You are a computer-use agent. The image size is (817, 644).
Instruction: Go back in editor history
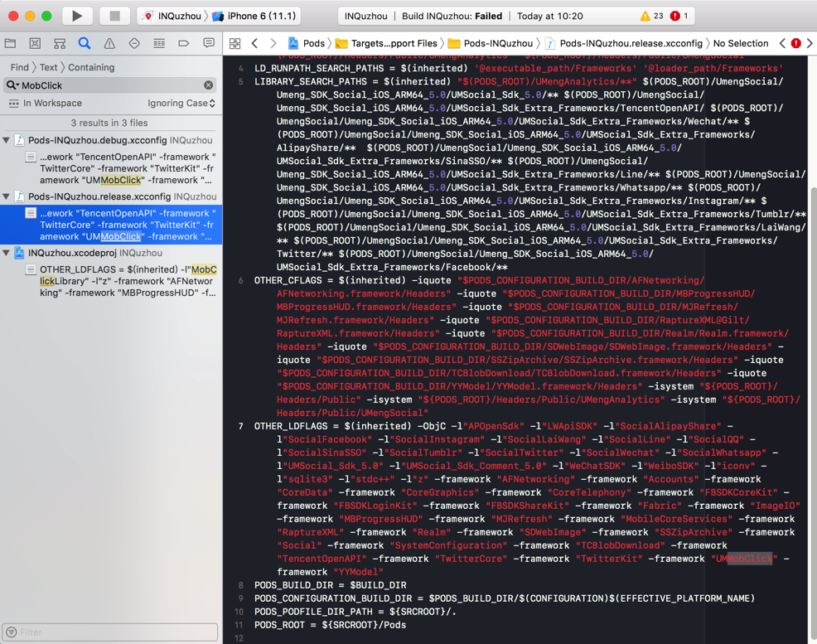[254, 43]
